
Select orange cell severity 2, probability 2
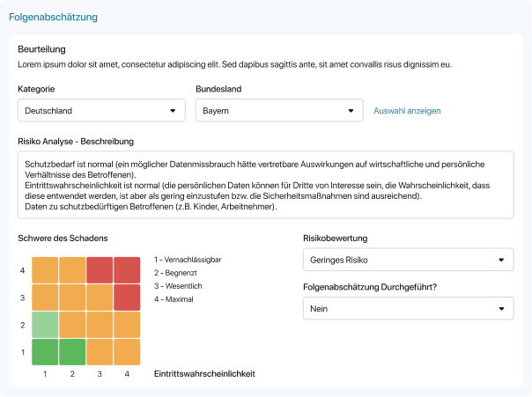72,324
